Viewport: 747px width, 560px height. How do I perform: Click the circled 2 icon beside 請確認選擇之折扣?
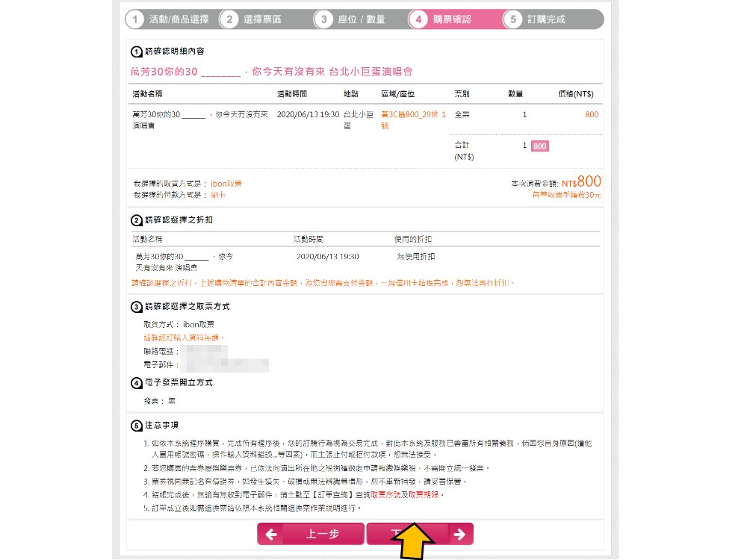coord(137,220)
